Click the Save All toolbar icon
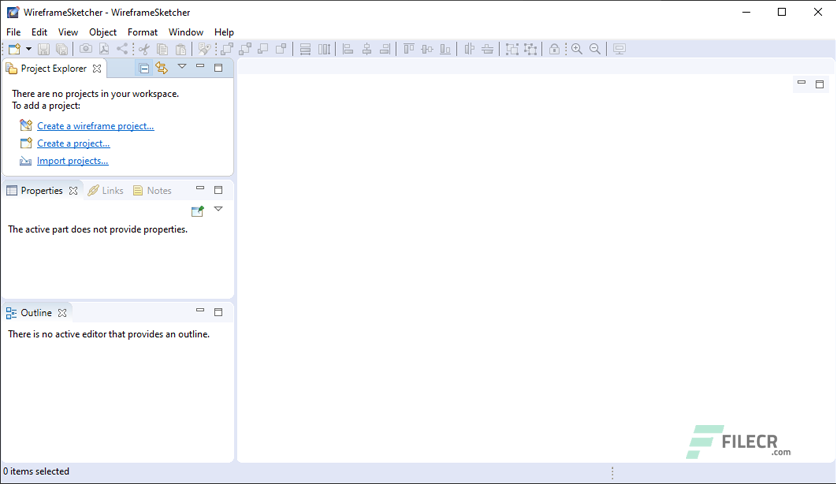The image size is (836, 484). [x=62, y=49]
